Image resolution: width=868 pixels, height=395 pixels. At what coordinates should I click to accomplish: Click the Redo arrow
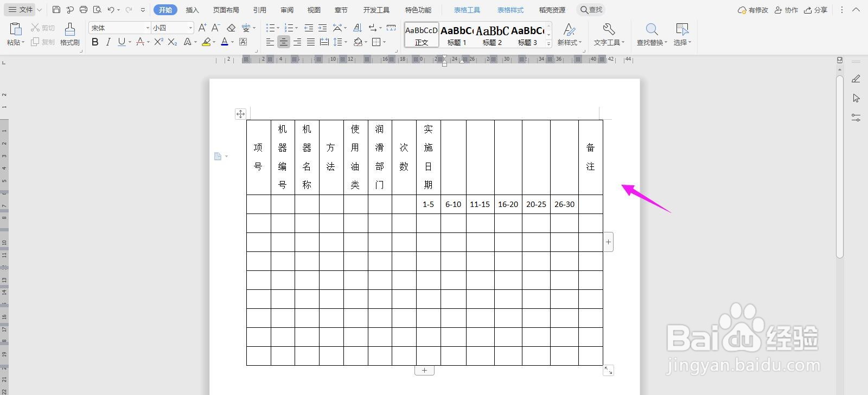[x=129, y=10]
